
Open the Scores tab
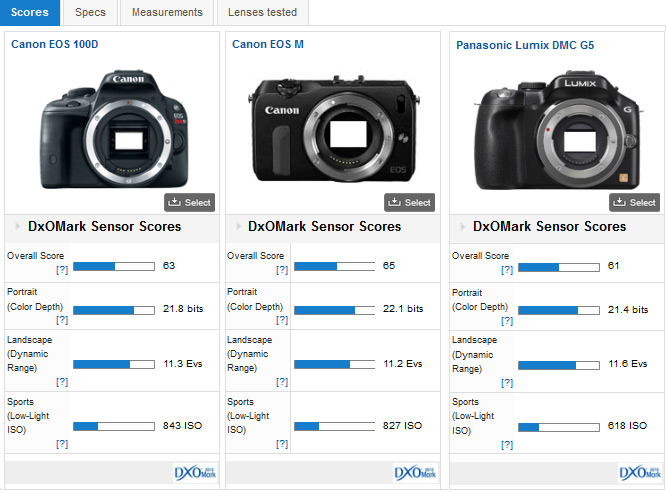tap(30, 12)
